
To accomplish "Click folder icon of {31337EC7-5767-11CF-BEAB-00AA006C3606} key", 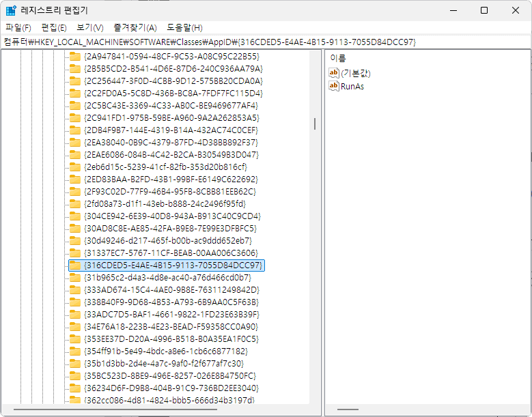I will click(x=75, y=253).
